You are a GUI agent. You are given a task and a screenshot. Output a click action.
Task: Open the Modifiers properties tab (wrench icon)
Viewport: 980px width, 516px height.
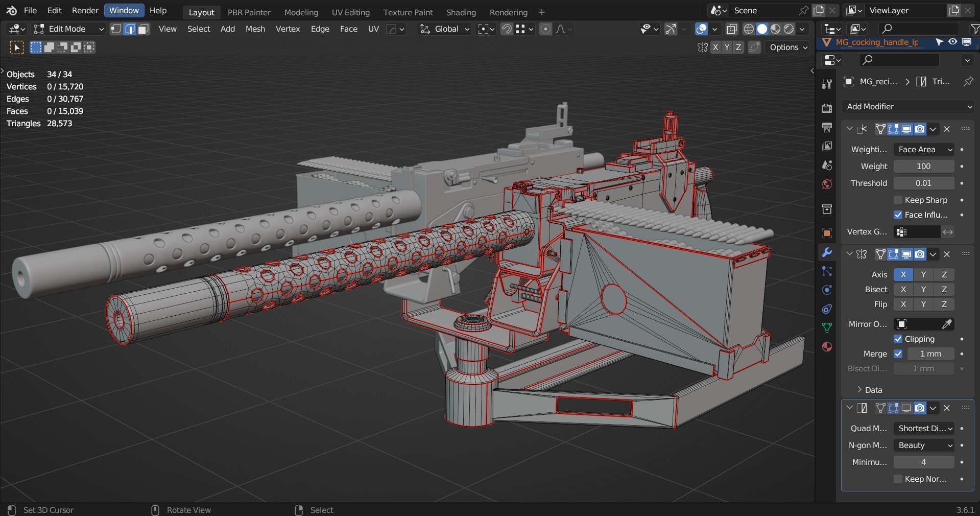coord(827,252)
